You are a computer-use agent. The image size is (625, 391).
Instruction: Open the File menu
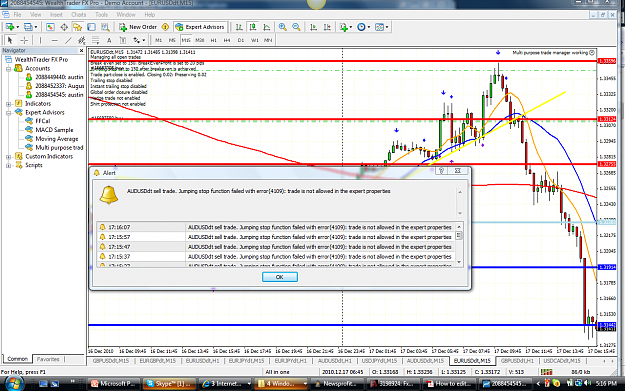pyautogui.click(x=18, y=15)
